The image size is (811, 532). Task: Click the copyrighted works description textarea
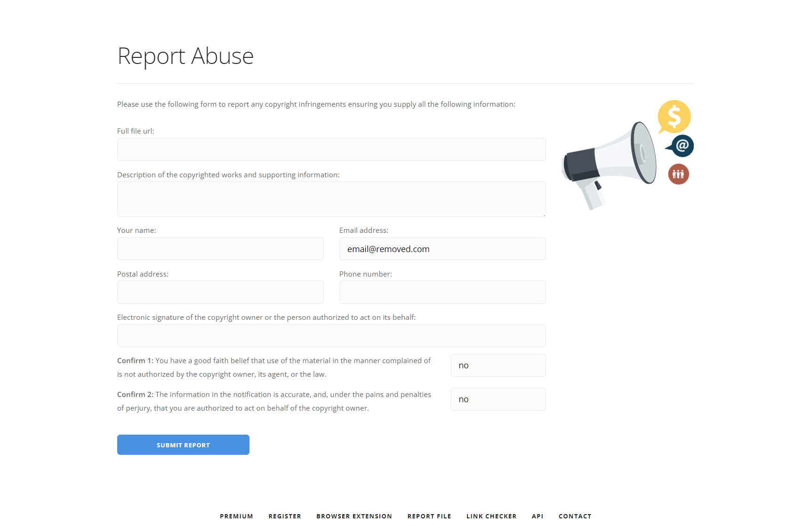pos(331,199)
